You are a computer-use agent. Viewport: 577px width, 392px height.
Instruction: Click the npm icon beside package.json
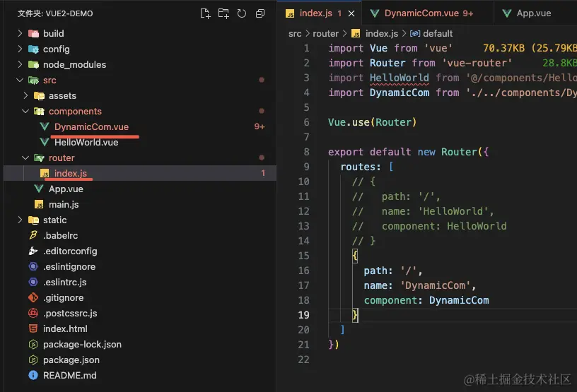(x=33, y=360)
